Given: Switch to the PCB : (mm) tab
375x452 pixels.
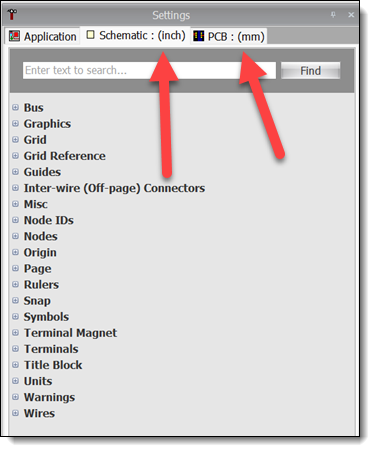Looking at the screenshot, I should pos(229,36).
